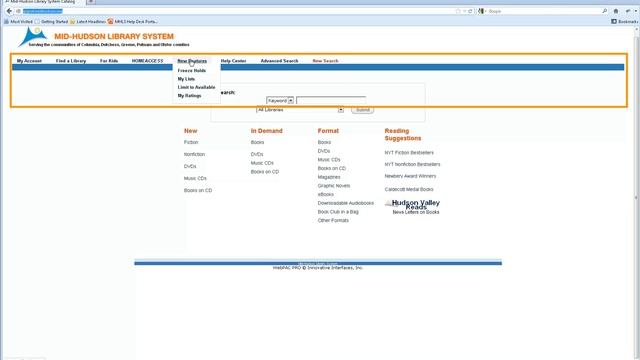Open New Music CDs link
The image size is (640, 360).
pyautogui.click(x=195, y=178)
